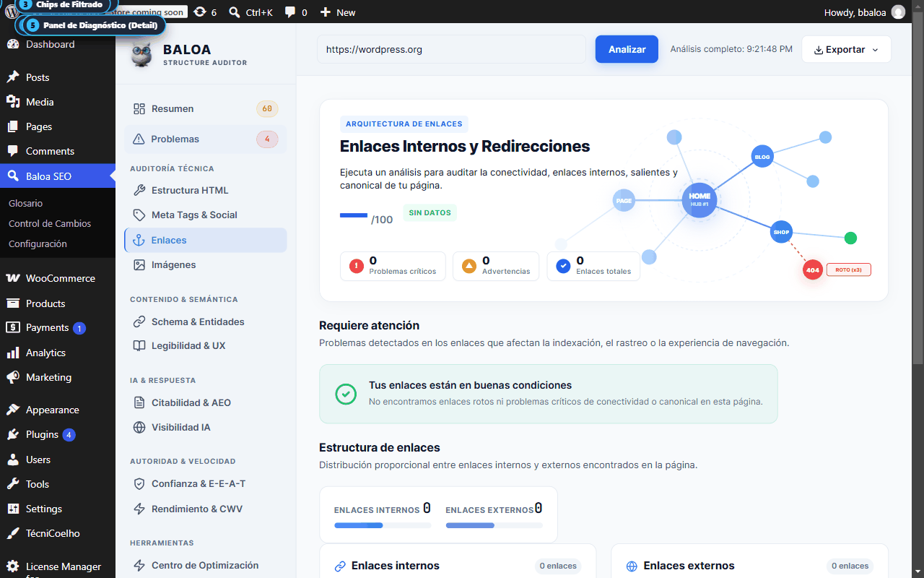Click the Schema link chain icon
Viewport: 924px width, 578px height.
click(x=139, y=322)
